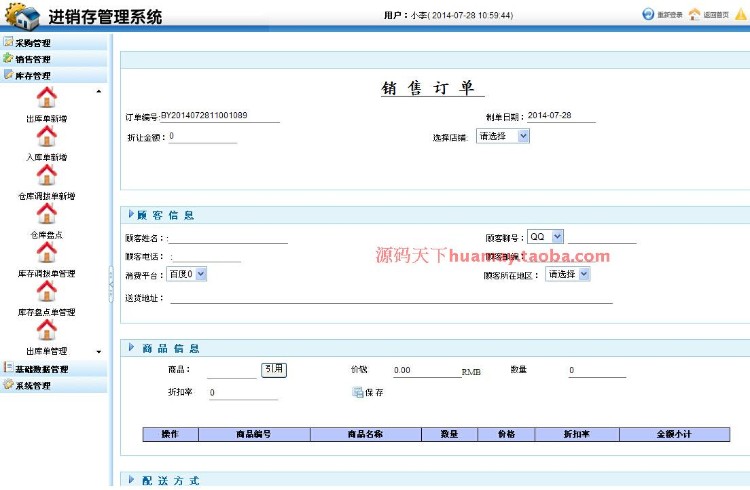This screenshot has height=490, width=750.
Task: Click the 订单编号 input field
Action: click(x=220, y=116)
